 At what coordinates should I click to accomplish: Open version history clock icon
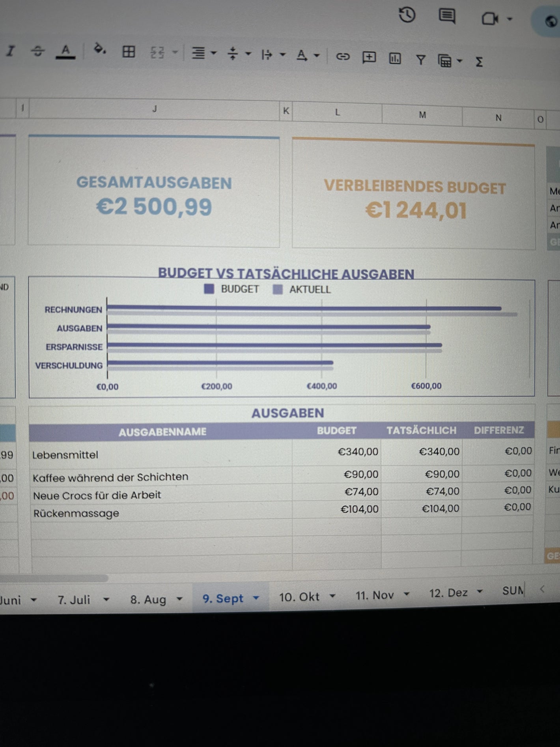[407, 15]
